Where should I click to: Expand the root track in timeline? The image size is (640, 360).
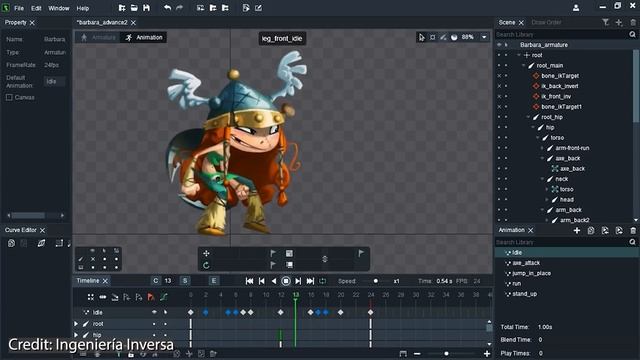[x=76, y=324]
